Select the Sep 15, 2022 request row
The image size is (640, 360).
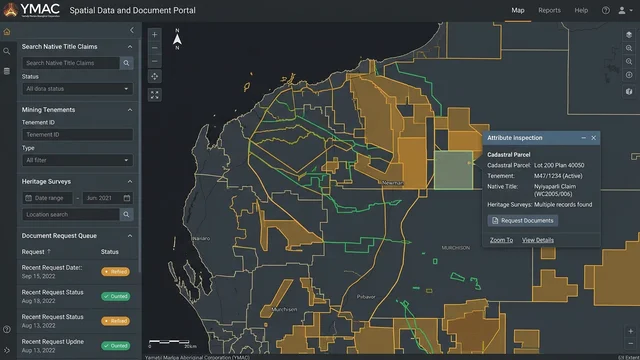point(77,272)
